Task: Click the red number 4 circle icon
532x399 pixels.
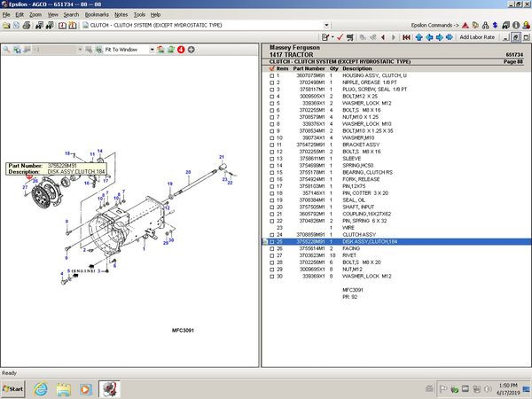Action: pyautogui.click(x=181, y=50)
